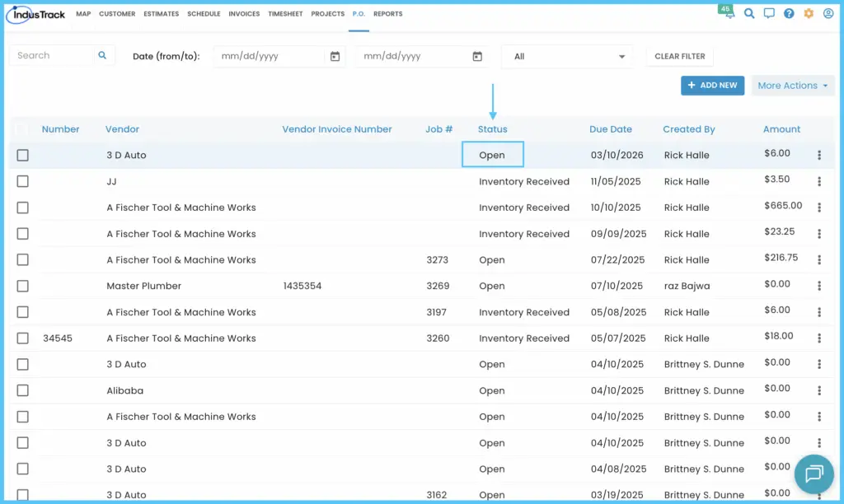Open the help question mark icon

(789, 13)
